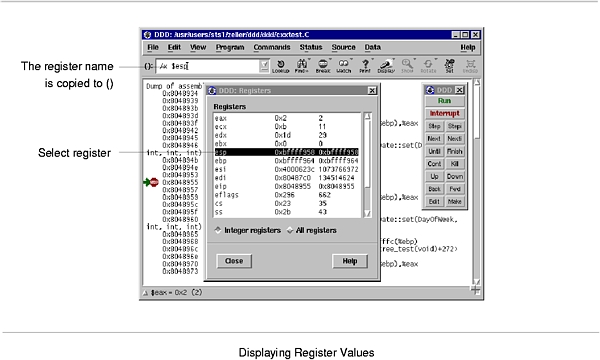Click the Up button in command tool
This screenshot has height=360, width=600.
(x=434, y=176)
